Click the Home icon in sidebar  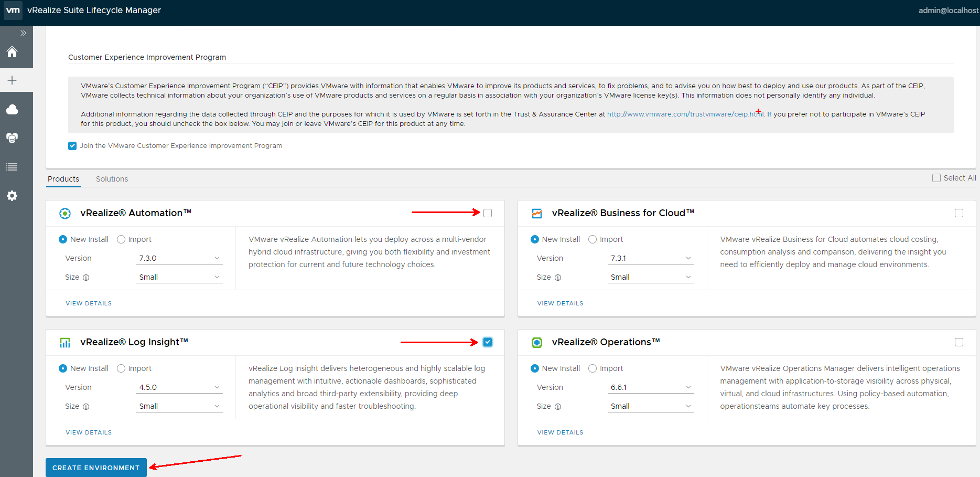(x=12, y=52)
